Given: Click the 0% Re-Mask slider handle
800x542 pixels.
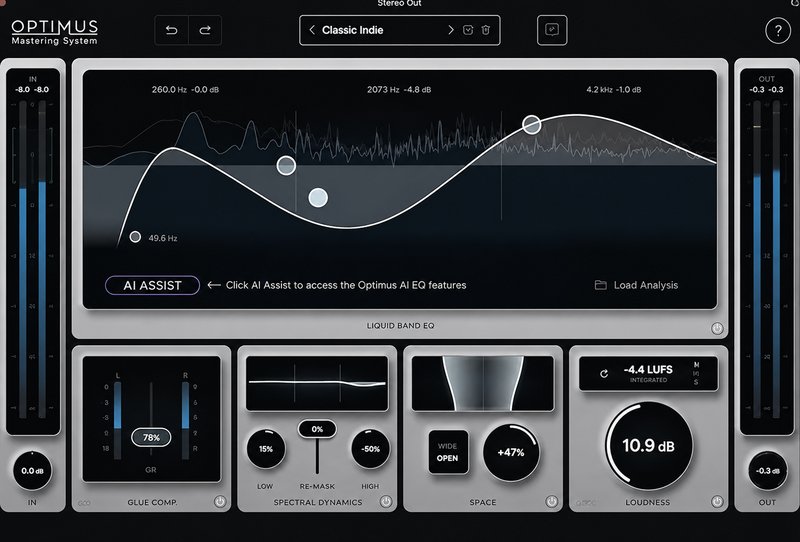Looking at the screenshot, I should click(x=317, y=429).
